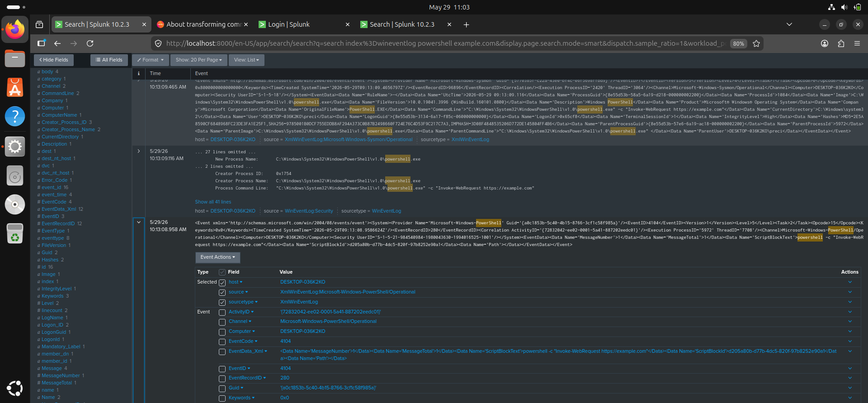This screenshot has width=868, height=403.
Task: Open the Help icon in the dock
Action: (15, 116)
